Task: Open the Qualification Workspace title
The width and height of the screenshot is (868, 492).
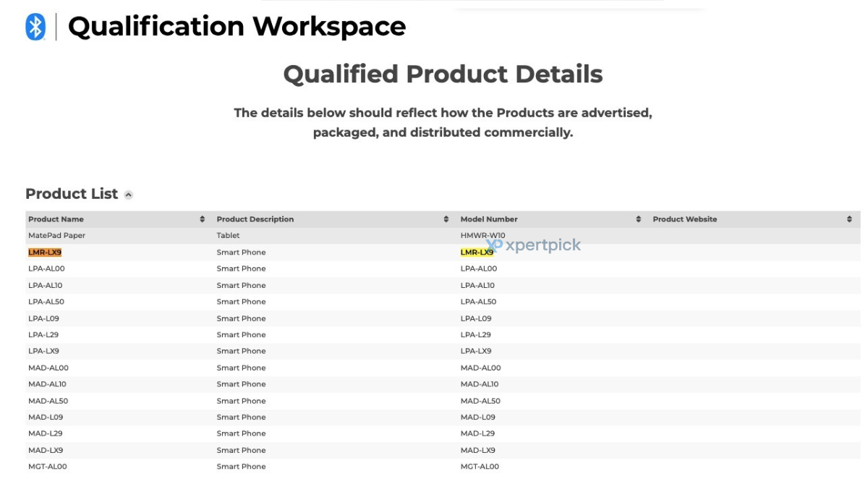Action: click(237, 27)
